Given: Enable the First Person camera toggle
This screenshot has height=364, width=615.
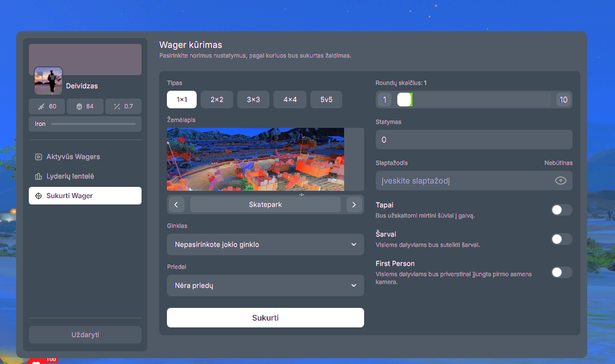Looking at the screenshot, I should click(x=561, y=272).
